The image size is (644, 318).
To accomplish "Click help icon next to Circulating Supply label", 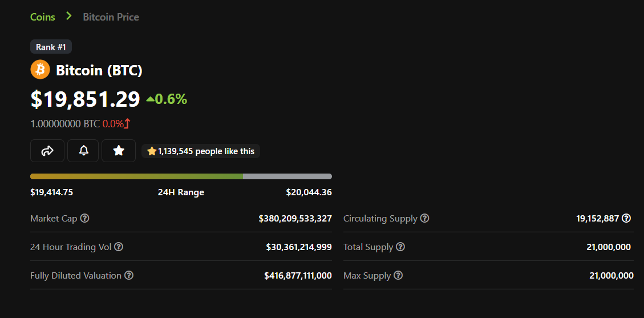I will coord(425,218).
